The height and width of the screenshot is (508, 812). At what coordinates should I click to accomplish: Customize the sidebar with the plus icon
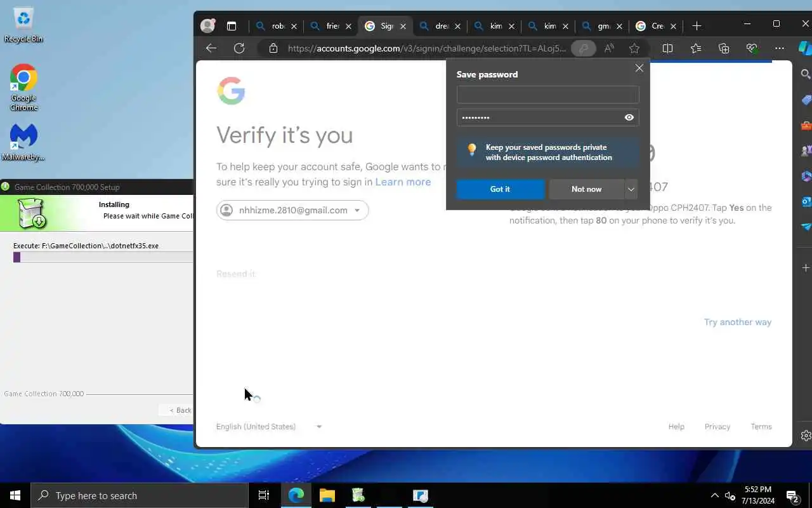pyautogui.click(x=806, y=268)
